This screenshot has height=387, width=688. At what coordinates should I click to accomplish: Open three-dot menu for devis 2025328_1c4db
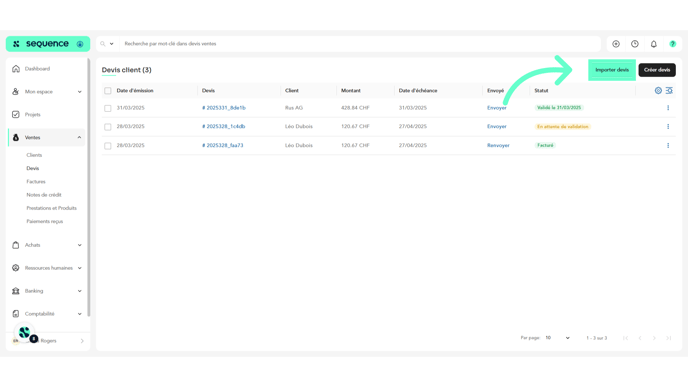[x=668, y=127]
